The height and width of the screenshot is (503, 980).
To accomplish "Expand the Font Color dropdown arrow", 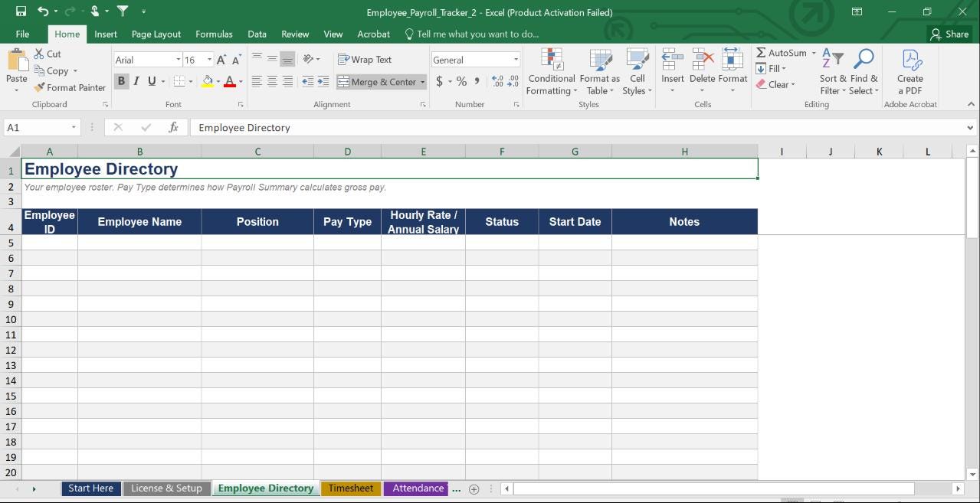I will click(x=241, y=81).
